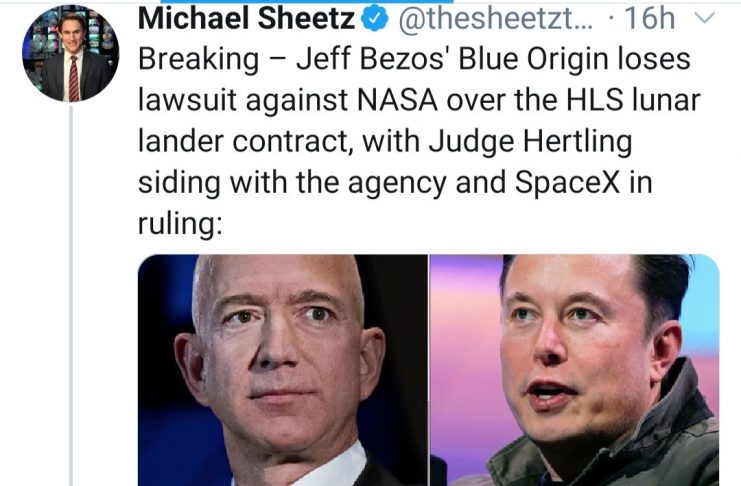Click the word NASA in the tweet

click(x=396, y=100)
